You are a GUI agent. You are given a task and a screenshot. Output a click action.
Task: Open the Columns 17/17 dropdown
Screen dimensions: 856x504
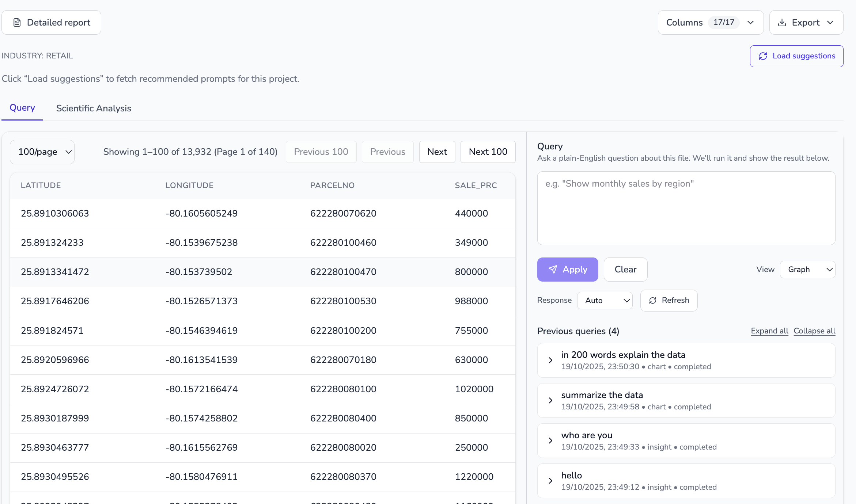tap(710, 23)
